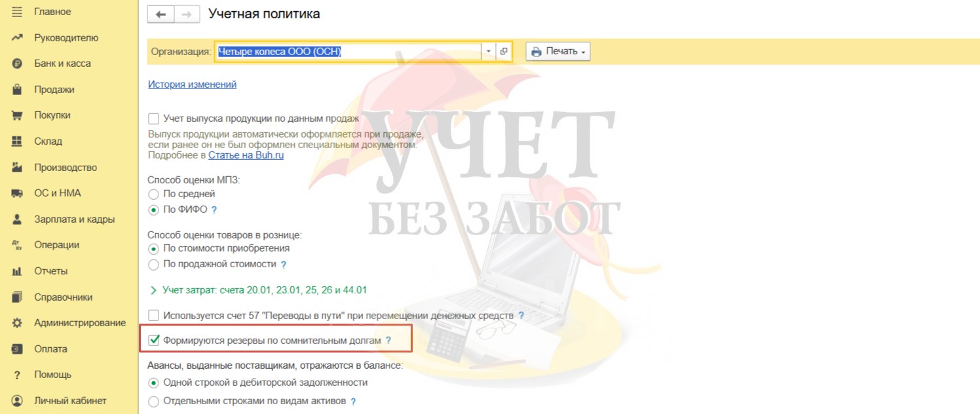Expand the Печать dropdown button

[558, 51]
